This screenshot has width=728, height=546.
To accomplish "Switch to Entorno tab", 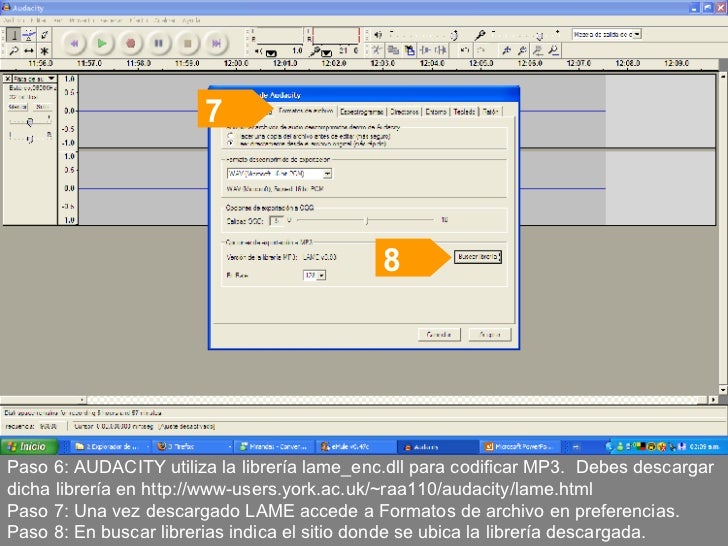I will tap(436, 111).
